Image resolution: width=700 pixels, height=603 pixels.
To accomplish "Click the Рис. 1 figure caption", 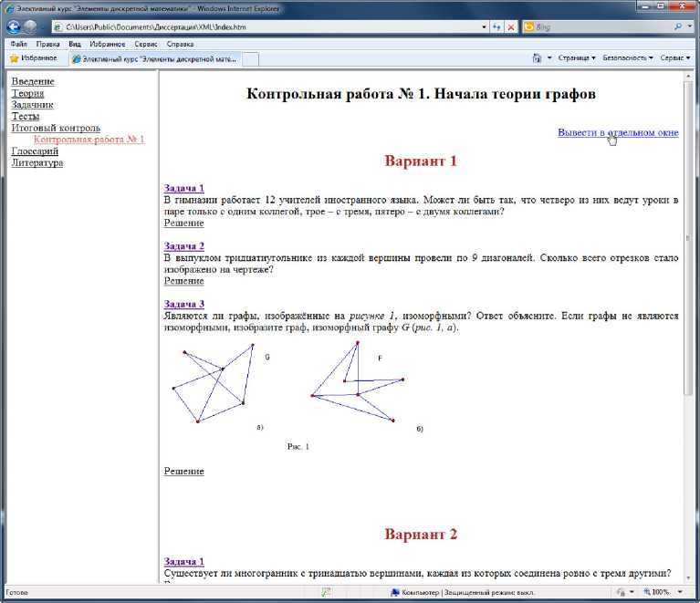I will pyautogui.click(x=298, y=446).
